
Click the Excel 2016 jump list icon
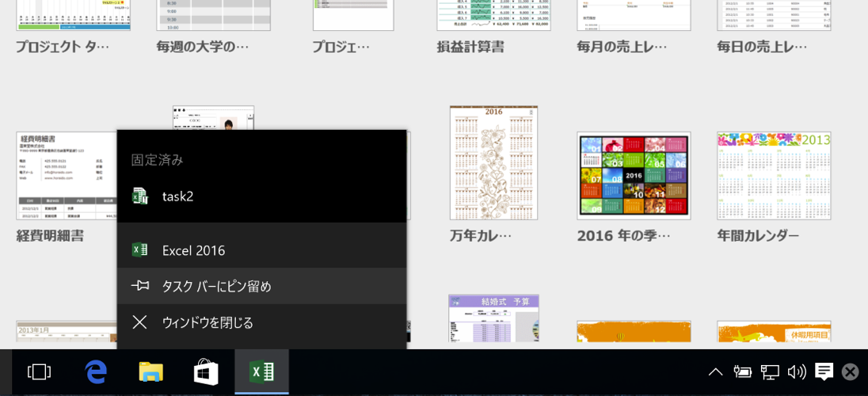[x=139, y=250]
